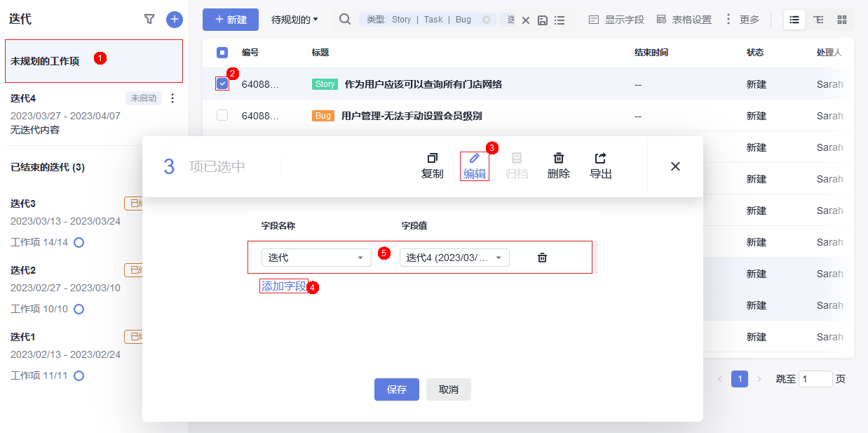Switch to the tree hierarchy view
The image size is (868, 433).
pos(818,20)
